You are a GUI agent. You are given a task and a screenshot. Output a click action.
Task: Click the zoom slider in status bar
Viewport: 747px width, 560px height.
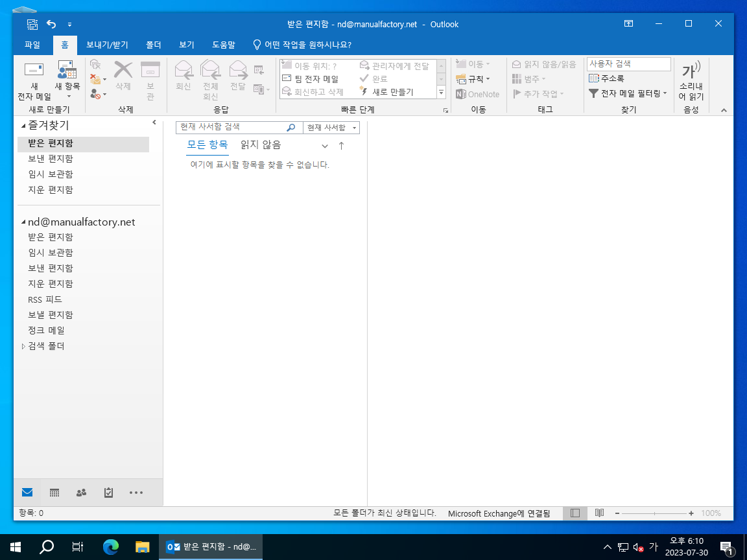click(654, 513)
